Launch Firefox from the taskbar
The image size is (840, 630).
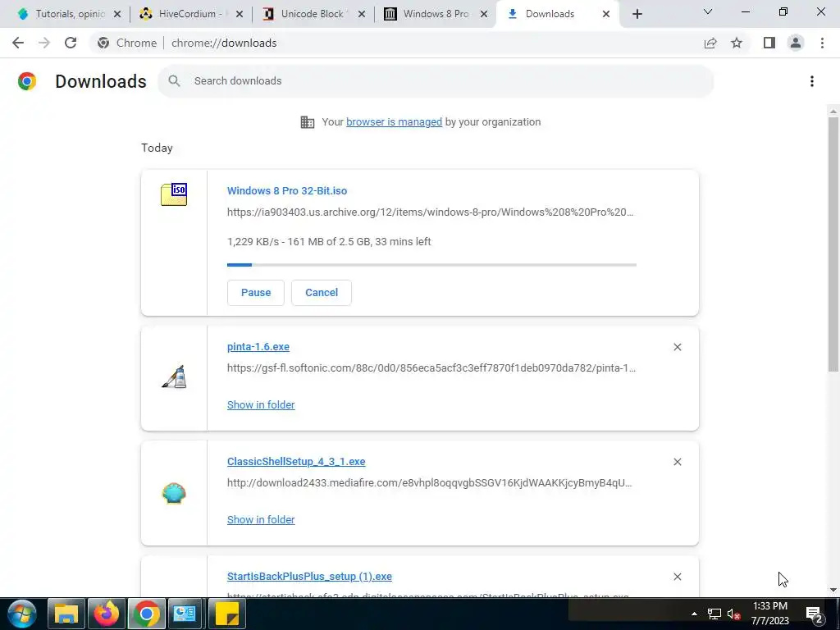pos(106,614)
